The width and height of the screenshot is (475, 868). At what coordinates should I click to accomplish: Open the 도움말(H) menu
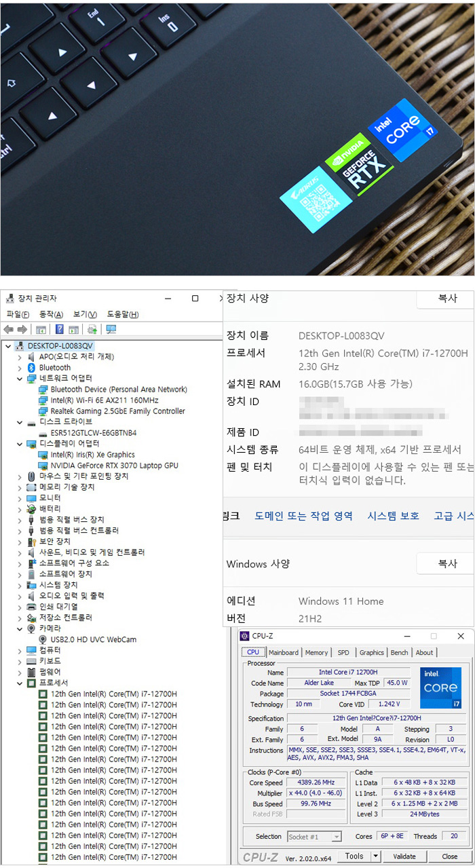point(123,314)
